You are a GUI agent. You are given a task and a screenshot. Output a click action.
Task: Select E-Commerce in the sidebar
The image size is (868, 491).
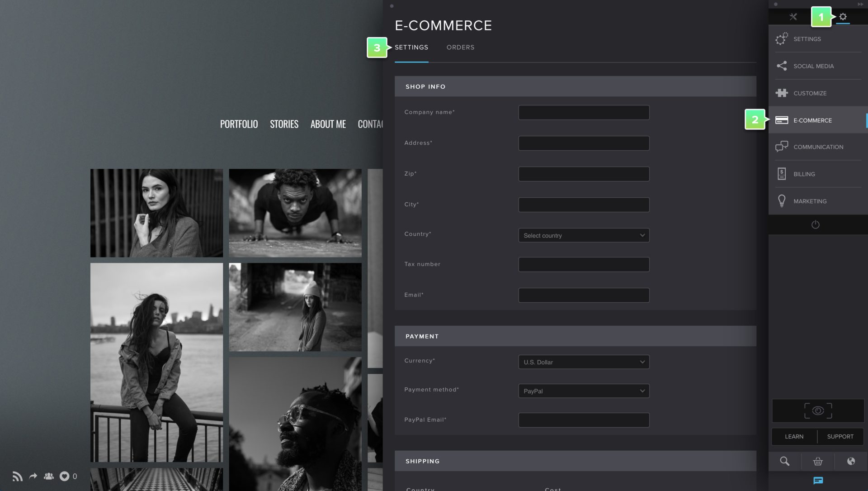click(818, 120)
